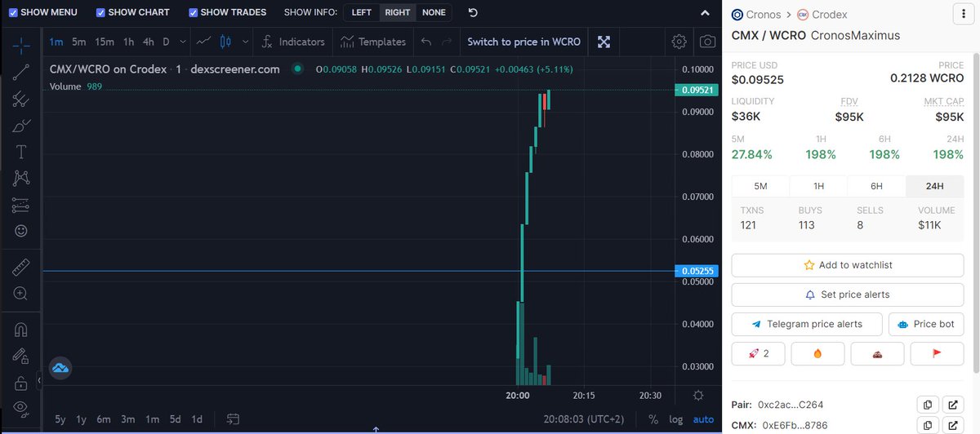Viewport: 980px width, 434px height.
Task: Open the emoji icons tool
Action: point(21,231)
